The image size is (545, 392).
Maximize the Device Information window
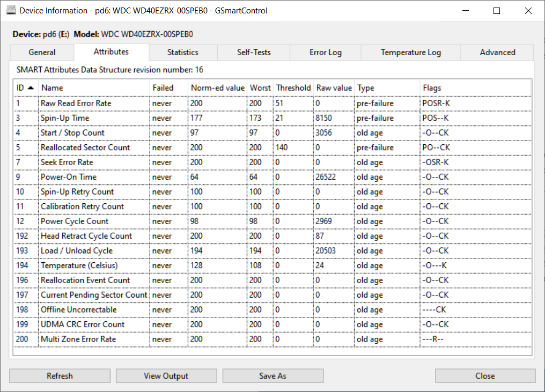[x=497, y=11]
